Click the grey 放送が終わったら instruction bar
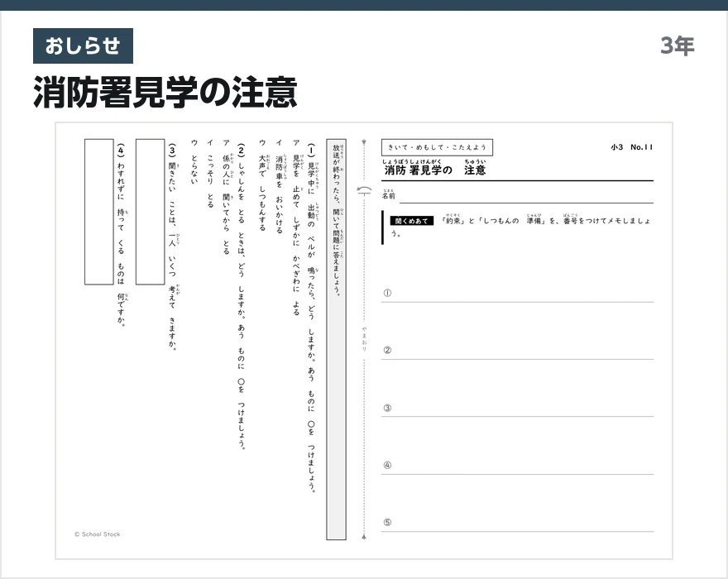This screenshot has height=579, width=728. [336, 339]
